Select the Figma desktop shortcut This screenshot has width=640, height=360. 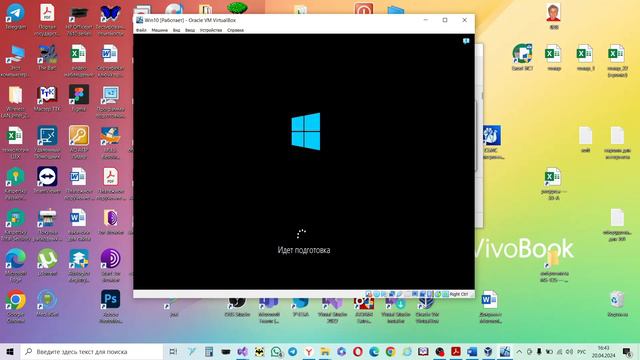79,99
